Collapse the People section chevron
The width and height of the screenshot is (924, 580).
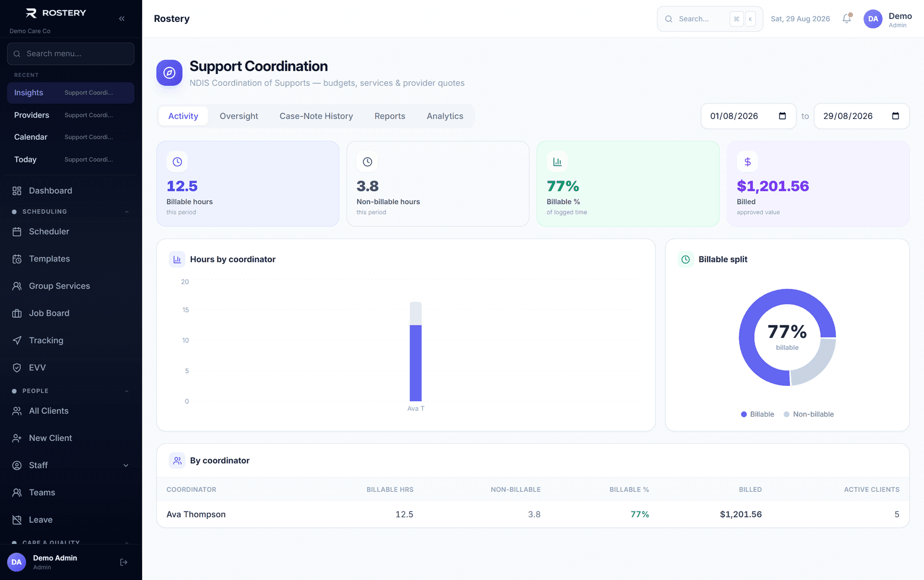click(126, 391)
